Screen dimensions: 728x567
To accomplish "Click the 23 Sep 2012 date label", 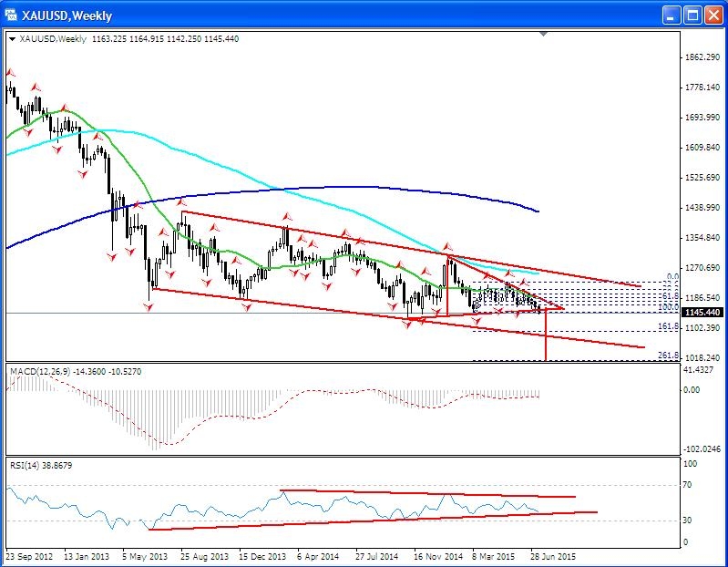I will click(27, 553).
